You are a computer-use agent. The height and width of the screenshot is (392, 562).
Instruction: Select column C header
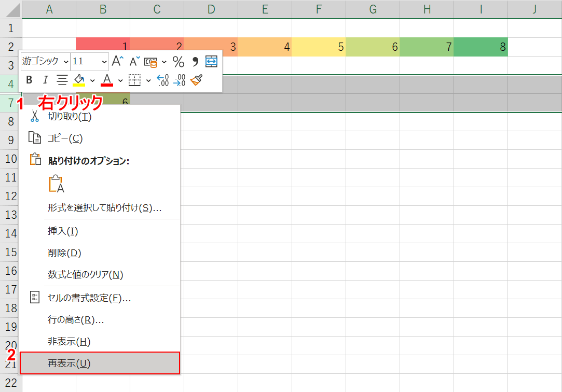[x=157, y=9]
